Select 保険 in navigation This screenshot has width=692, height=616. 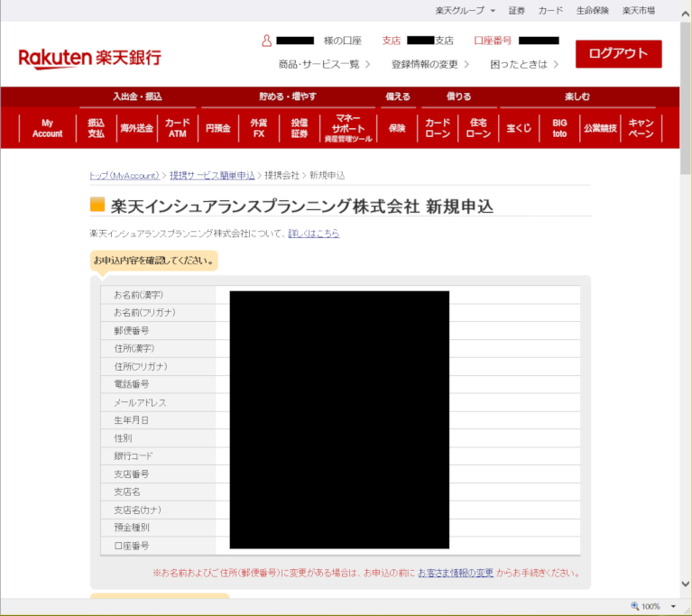pyautogui.click(x=397, y=128)
